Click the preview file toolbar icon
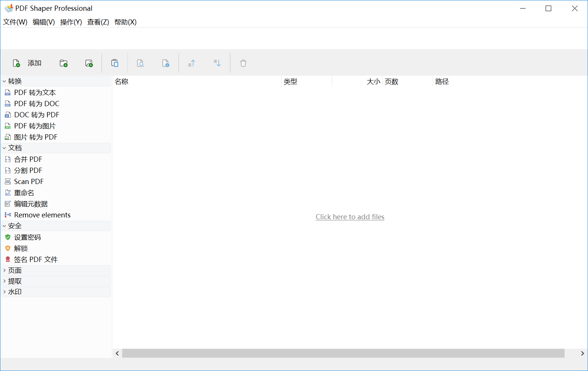 click(x=140, y=63)
